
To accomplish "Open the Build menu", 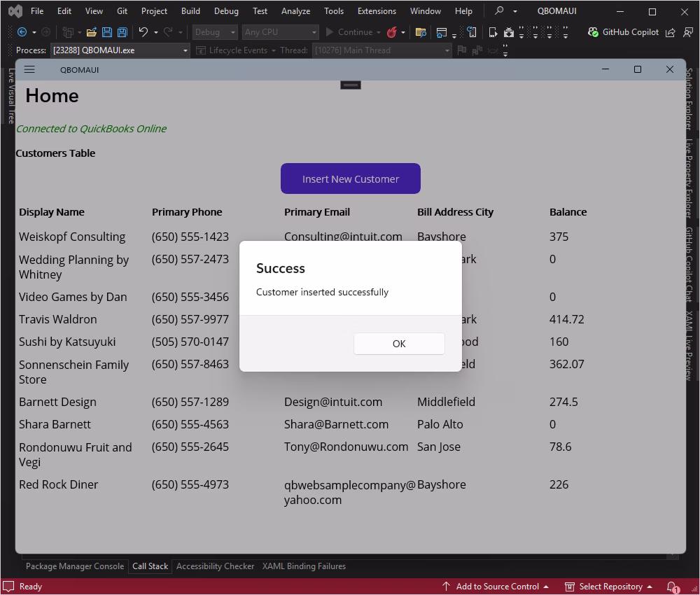I will tap(190, 11).
